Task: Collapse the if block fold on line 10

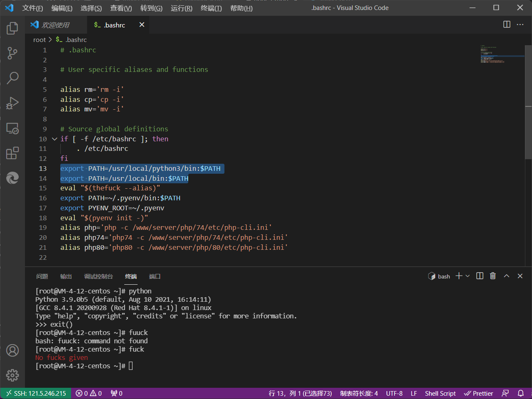Action: [x=54, y=139]
